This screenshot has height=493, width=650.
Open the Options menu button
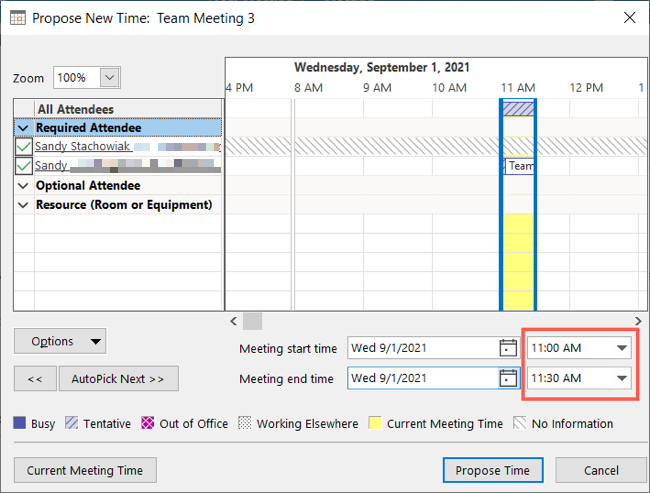pos(60,341)
